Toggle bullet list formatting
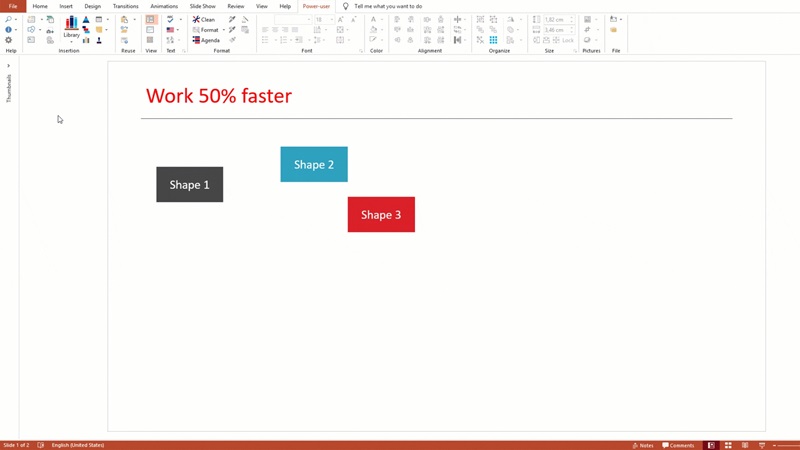Screen dimensions: 800x450 (265, 40)
